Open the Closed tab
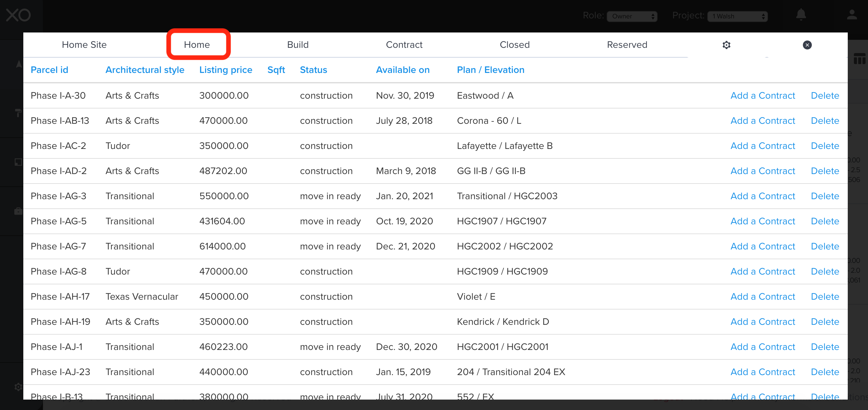This screenshot has width=868, height=410. click(x=514, y=45)
